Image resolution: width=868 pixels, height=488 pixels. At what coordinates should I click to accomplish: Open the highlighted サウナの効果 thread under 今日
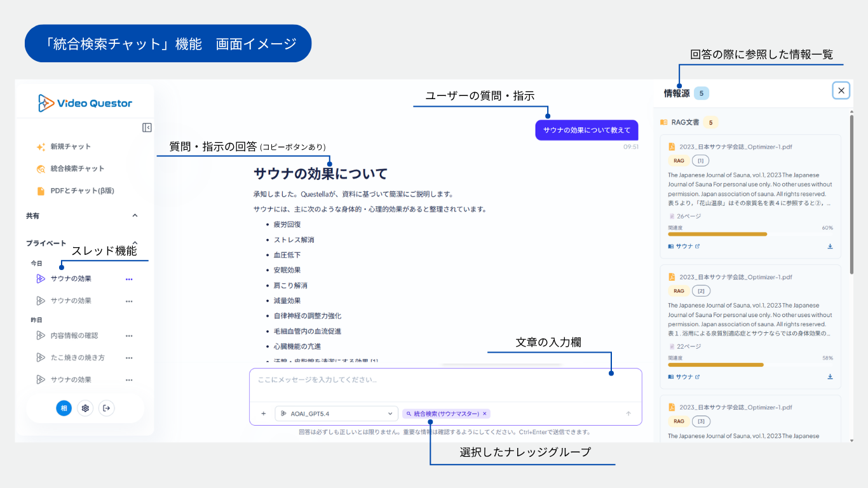(x=71, y=278)
